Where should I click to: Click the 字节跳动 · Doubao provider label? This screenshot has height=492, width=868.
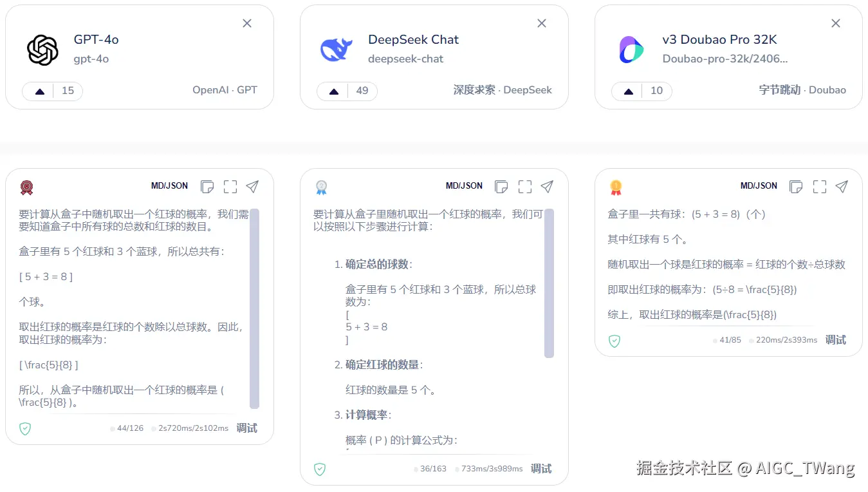point(802,90)
